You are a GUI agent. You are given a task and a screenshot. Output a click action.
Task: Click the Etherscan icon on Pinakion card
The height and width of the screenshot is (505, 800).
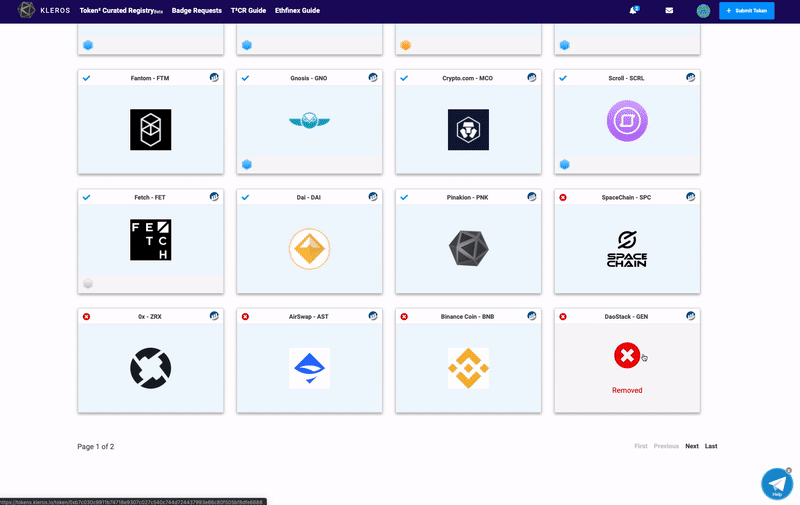(532, 196)
